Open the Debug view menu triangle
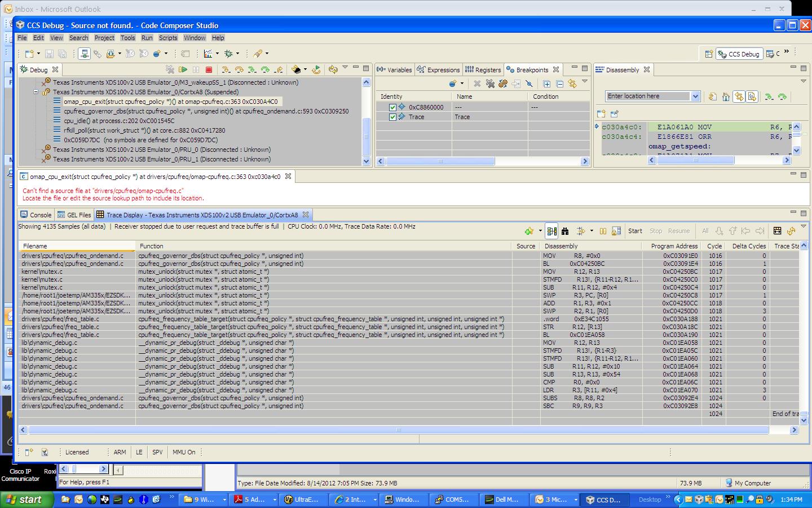812x508 pixels. click(x=345, y=67)
